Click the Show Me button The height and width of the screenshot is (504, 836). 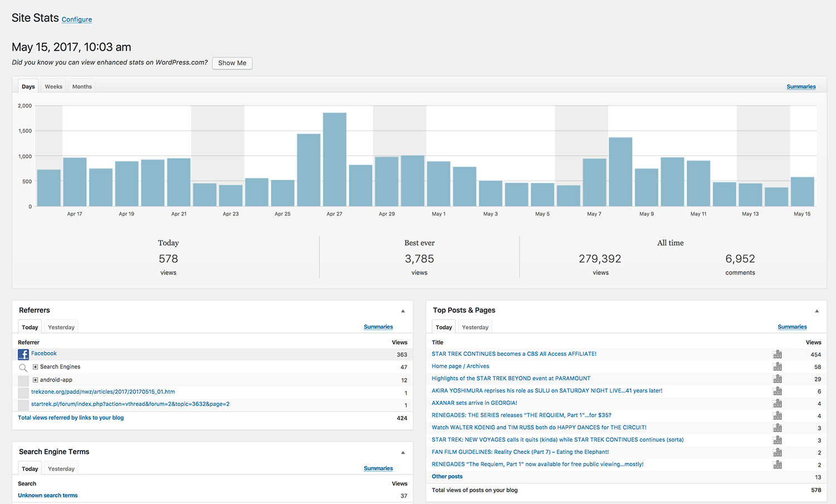(232, 63)
